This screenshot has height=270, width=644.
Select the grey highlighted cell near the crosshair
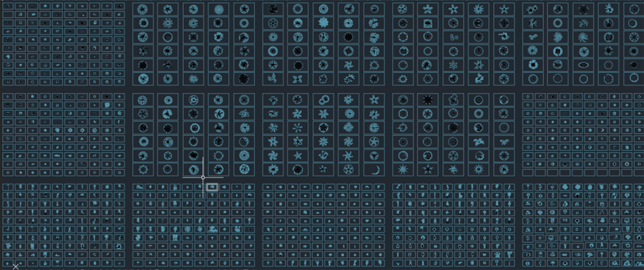(x=212, y=187)
